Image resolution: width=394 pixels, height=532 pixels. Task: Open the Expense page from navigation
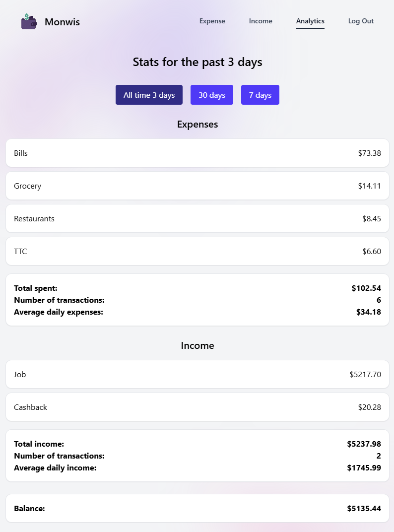tap(212, 21)
